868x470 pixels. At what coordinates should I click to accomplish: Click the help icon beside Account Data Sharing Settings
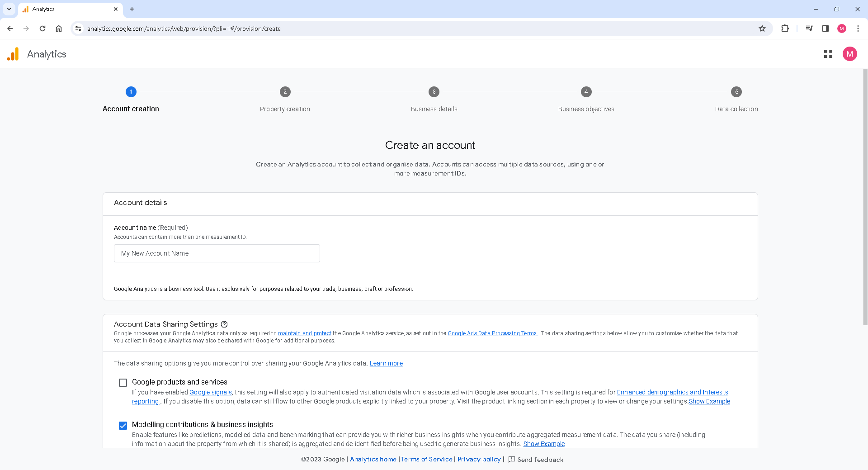(225, 324)
